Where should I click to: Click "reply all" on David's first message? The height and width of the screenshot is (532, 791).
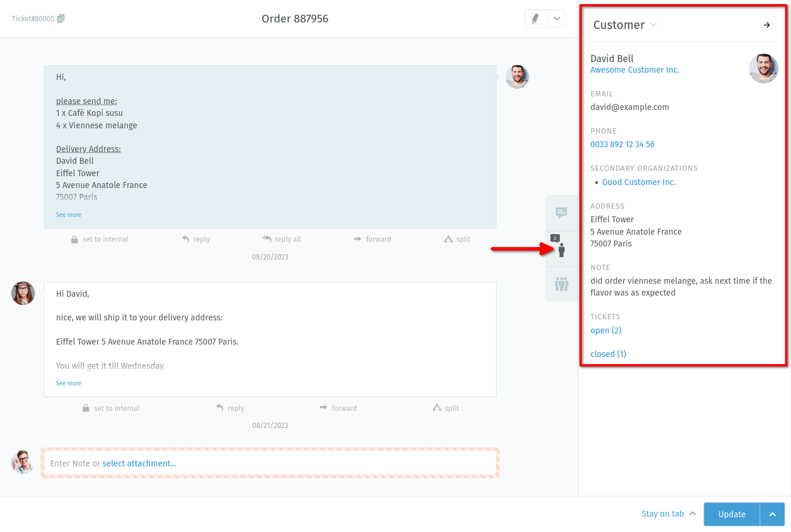click(281, 239)
